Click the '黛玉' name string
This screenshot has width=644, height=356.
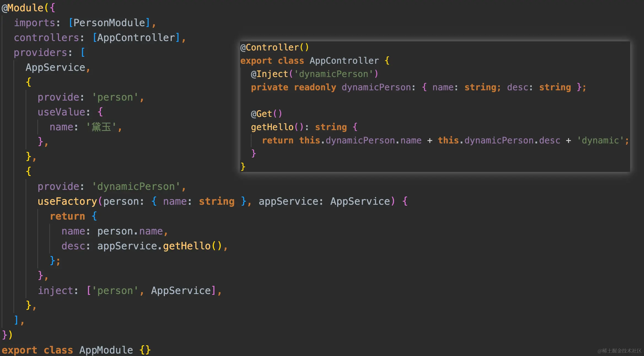(101, 127)
